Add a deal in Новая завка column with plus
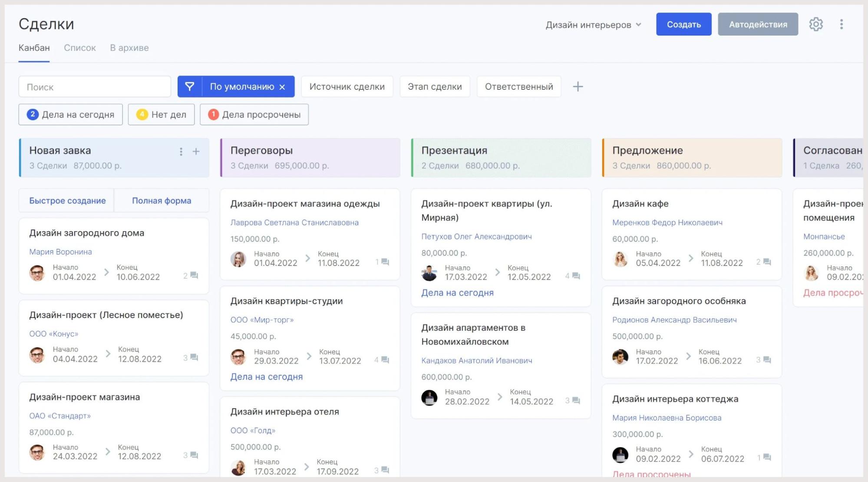The image size is (868, 482). coord(196,151)
